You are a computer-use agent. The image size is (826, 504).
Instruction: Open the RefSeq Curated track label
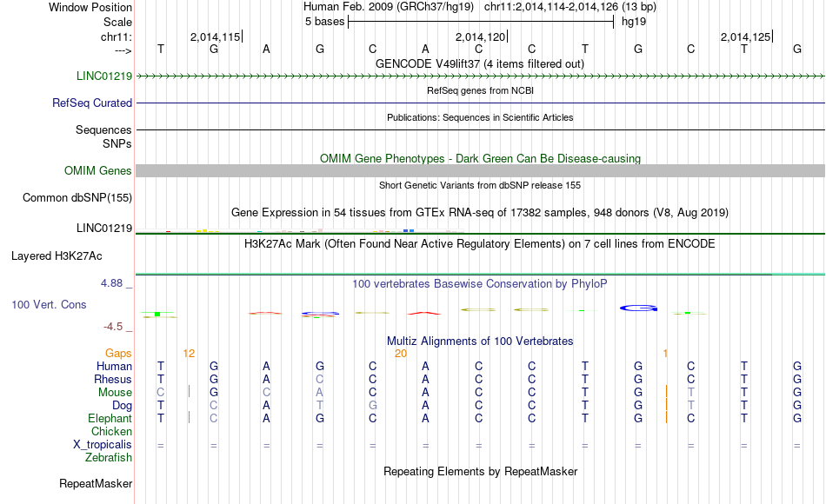92,103
